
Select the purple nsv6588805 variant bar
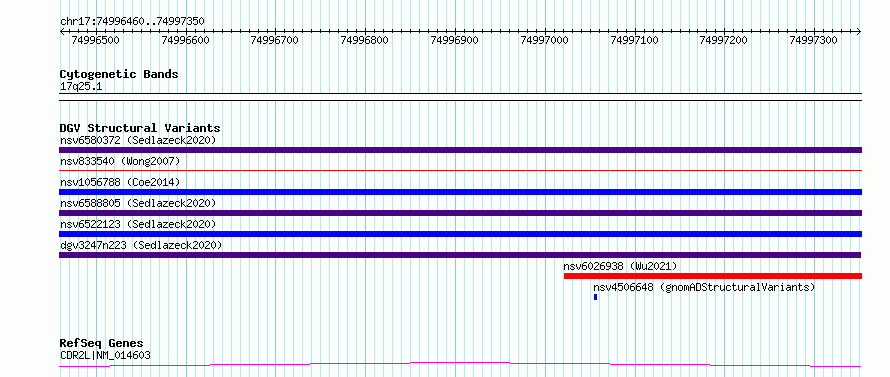[x=460, y=213]
